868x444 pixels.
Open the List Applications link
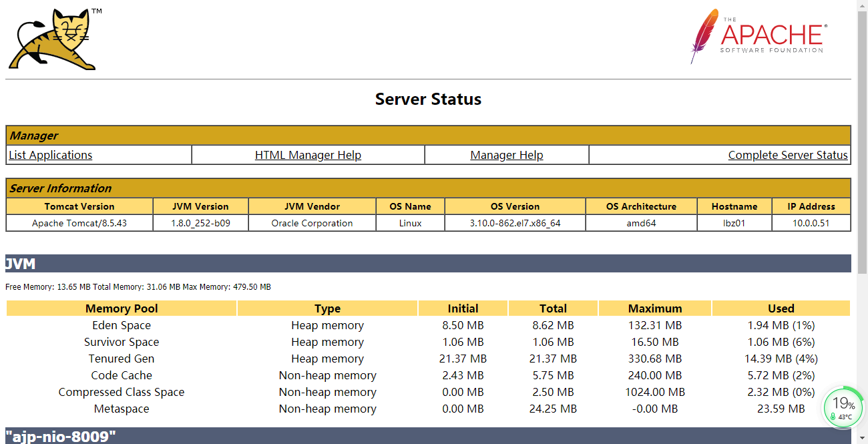(51, 155)
